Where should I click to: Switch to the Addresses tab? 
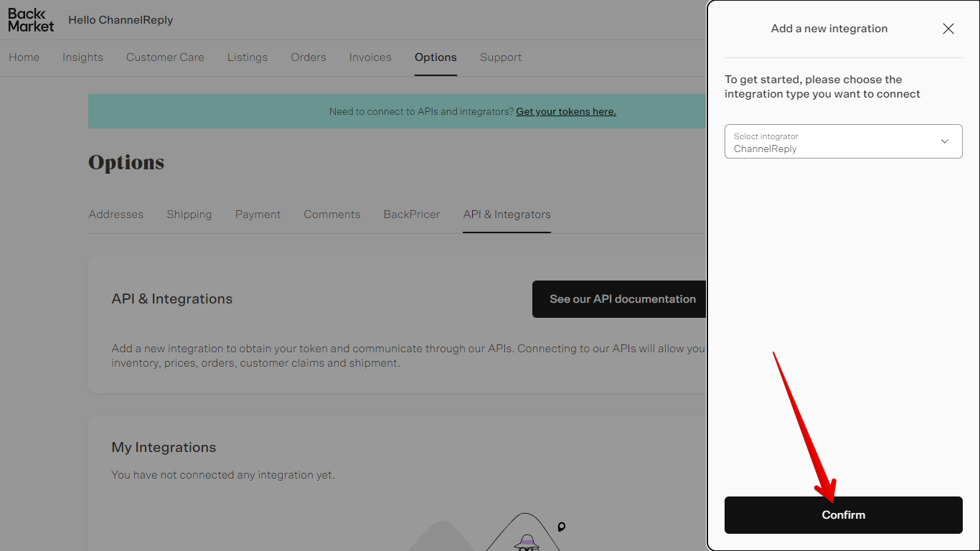(116, 215)
